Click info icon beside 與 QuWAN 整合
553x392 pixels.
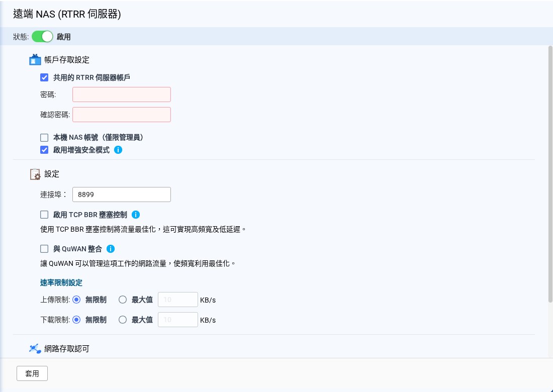(x=111, y=249)
